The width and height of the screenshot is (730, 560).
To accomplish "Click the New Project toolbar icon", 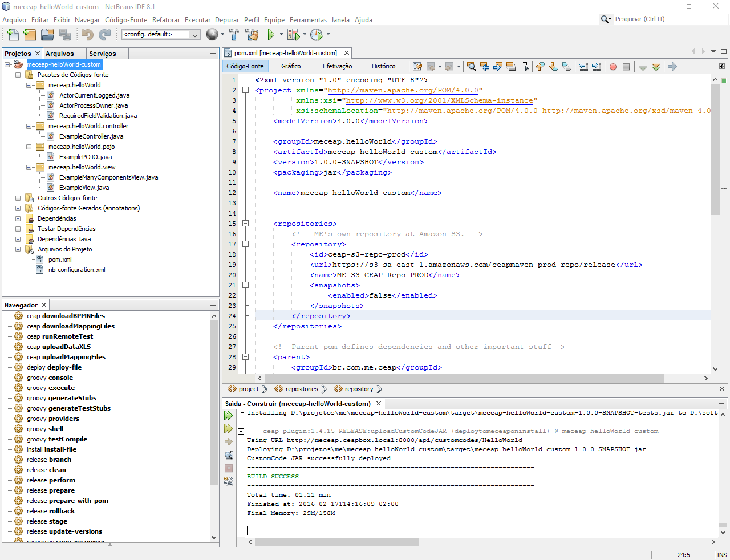I will pos(30,35).
